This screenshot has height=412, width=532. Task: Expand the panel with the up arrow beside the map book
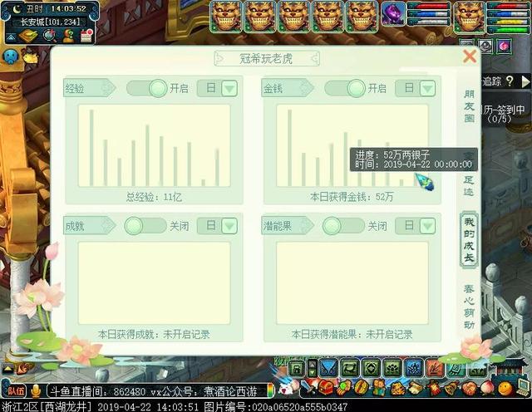(x=11, y=37)
